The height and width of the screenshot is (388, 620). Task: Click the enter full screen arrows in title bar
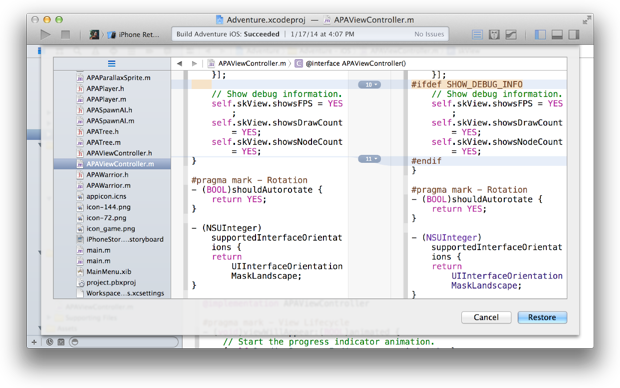pos(587,20)
